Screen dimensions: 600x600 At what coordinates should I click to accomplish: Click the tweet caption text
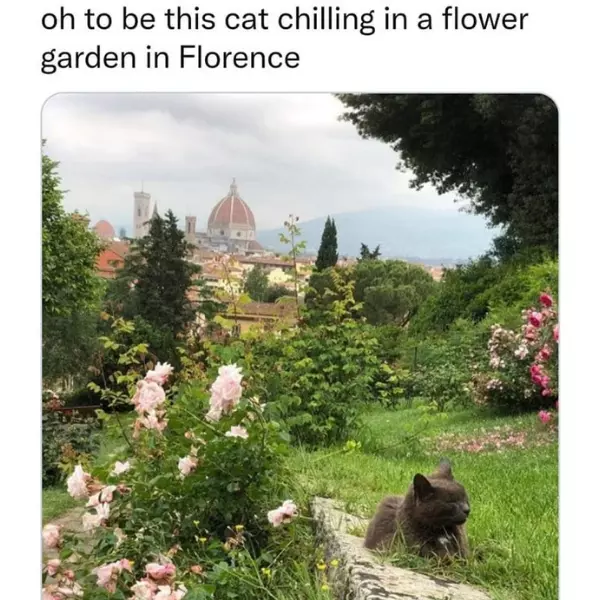pos(284,38)
